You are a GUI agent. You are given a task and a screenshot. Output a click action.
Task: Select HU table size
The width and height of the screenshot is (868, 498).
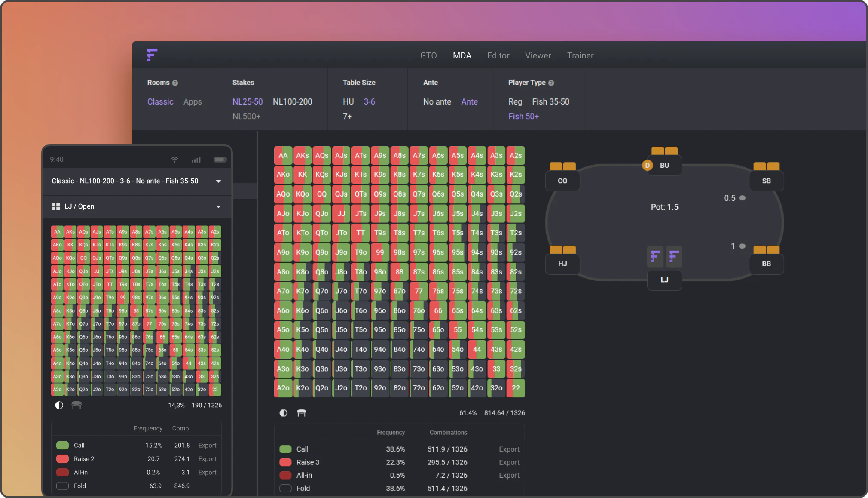[x=348, y=102]
